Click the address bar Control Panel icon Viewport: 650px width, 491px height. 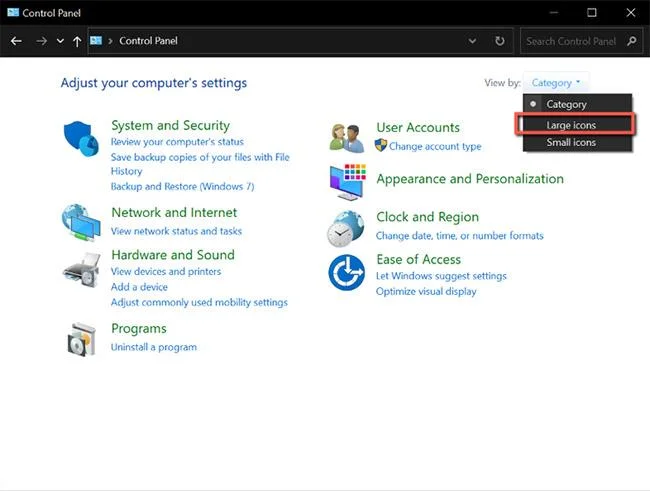tap(96, 41)
